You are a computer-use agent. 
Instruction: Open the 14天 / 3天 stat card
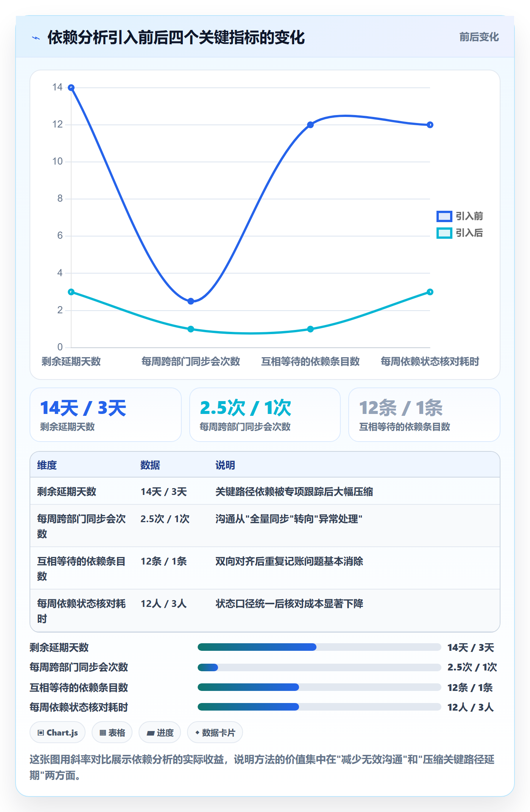[106, 415]
